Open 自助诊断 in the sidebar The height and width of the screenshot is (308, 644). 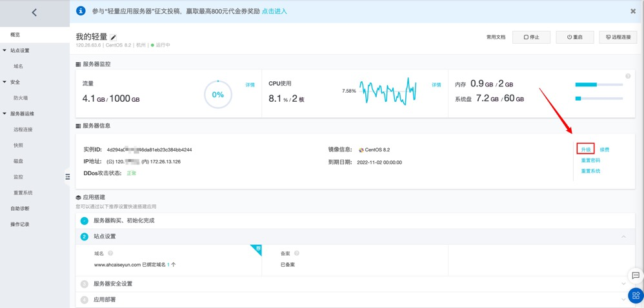pos(20,208)
